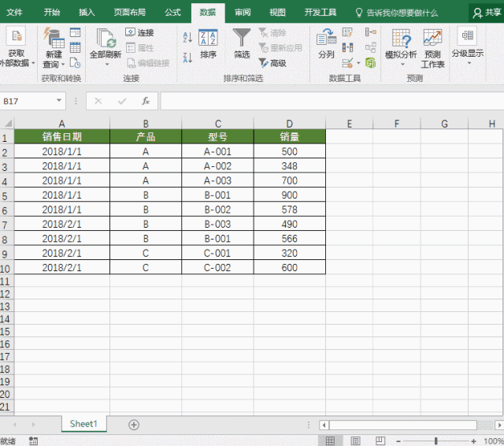Click the 高级 (Advanced) filter button
504x446 pixels.
point(272,63)
